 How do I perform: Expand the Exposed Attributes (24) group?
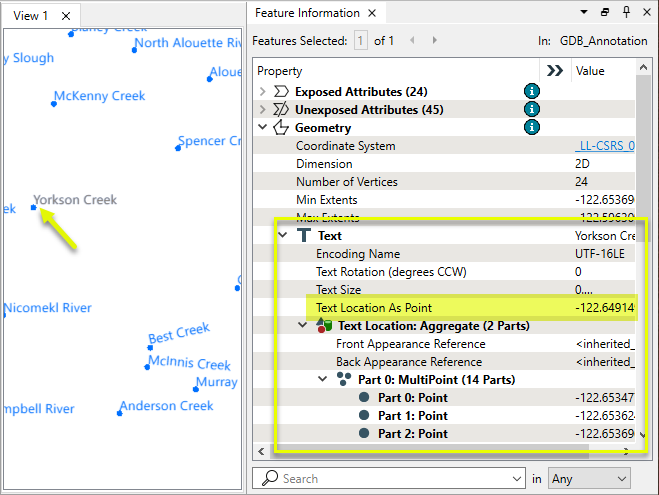(x=263, y=91)
